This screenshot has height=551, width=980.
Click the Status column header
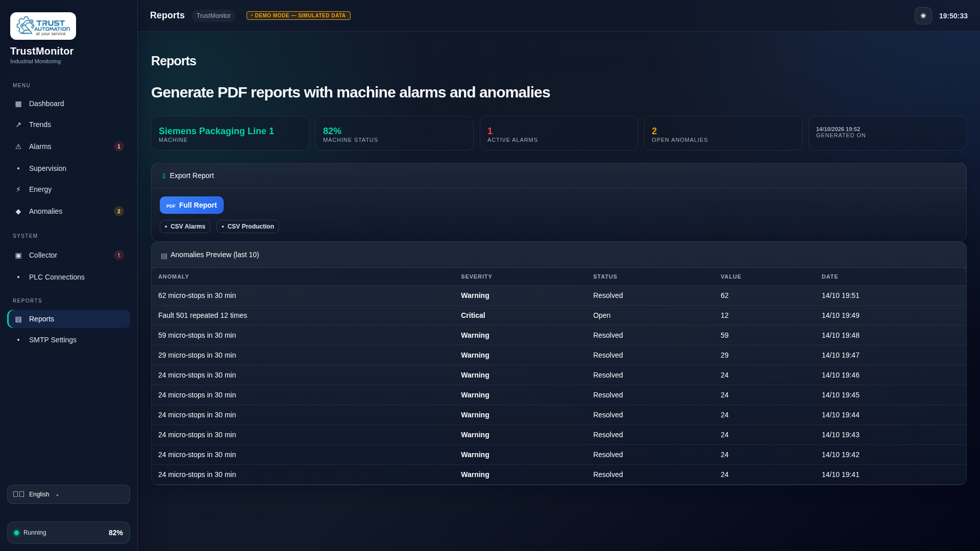coord(605,277)
